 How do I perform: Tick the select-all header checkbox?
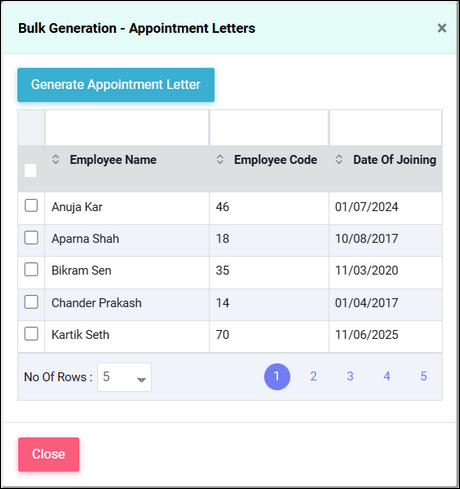[x=30, y=171]
